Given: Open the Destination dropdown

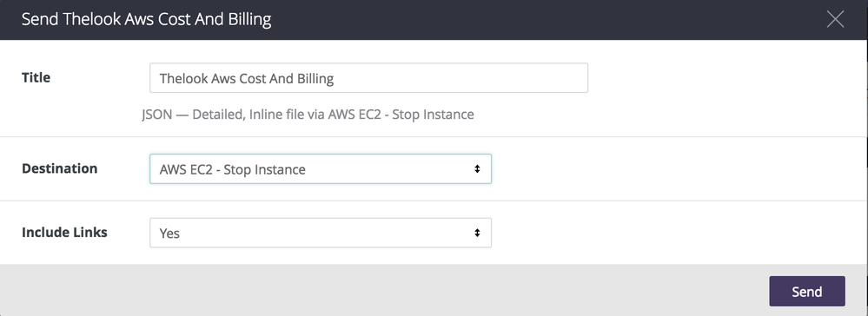Looking at the screenshot, I should (321, 168).
